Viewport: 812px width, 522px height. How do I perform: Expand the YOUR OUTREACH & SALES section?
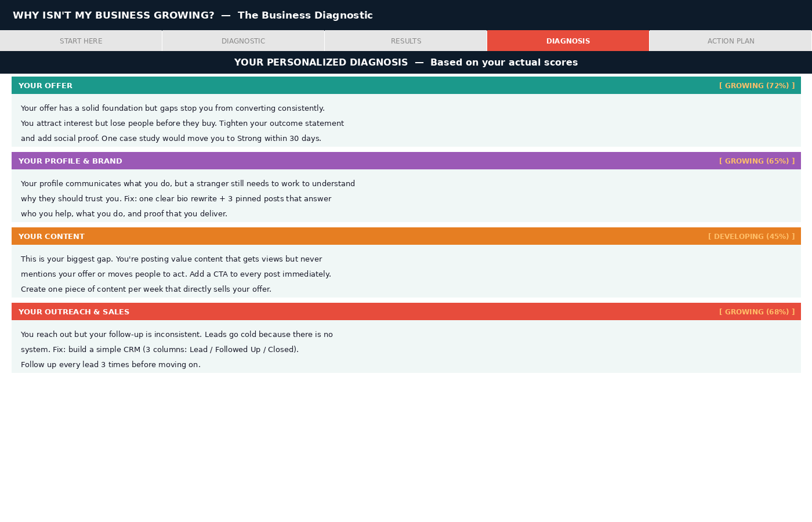tap(74, 311)
